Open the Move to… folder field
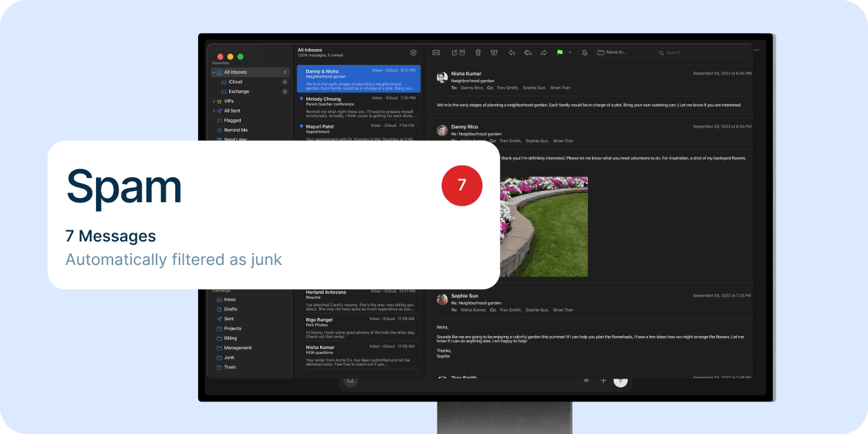This screenshot has height=434, width=868. pos(624,52)
